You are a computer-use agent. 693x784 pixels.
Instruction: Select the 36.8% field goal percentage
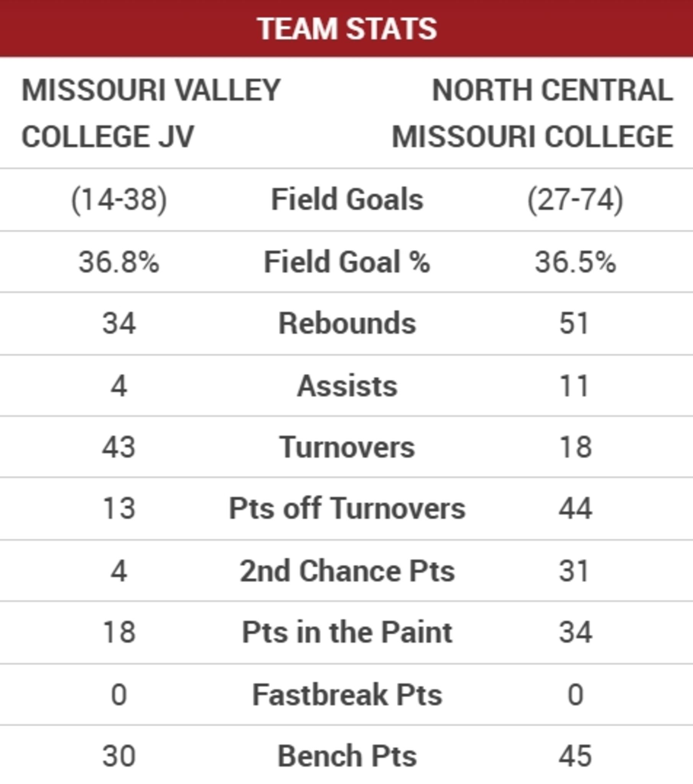119,262
